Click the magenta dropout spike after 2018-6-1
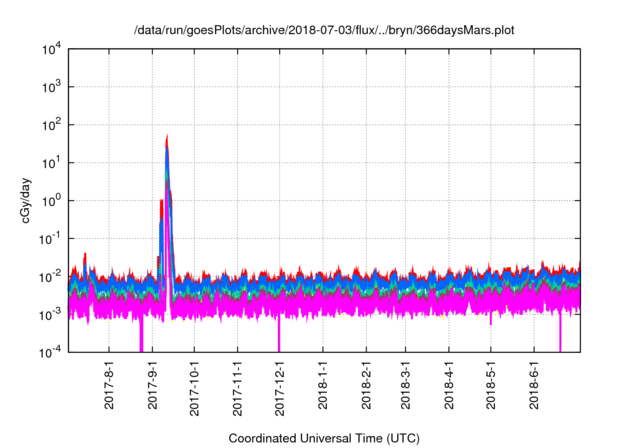This screenshot has width=640, height=448. pos(560,331)
